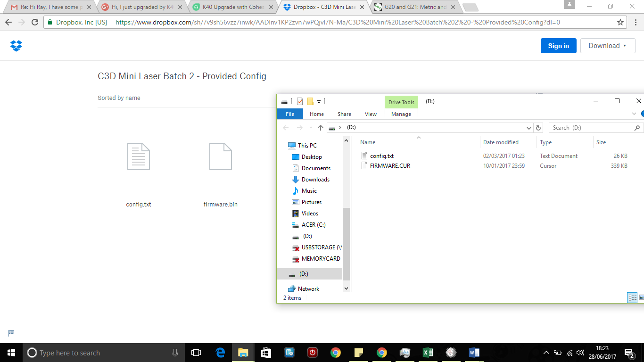Screen dimensions: 644x362
Task: Select Videos in navigation pane
Action: (x=305, y=214)
